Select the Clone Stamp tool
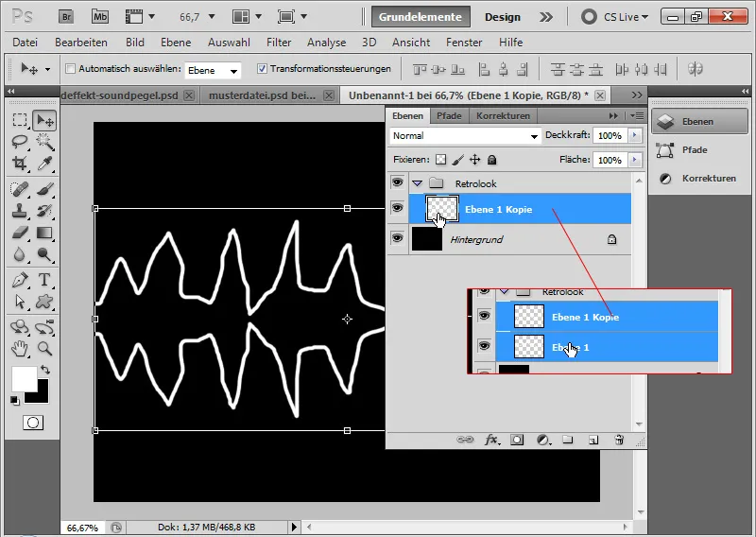756x537 pixels. click(20, 211)
